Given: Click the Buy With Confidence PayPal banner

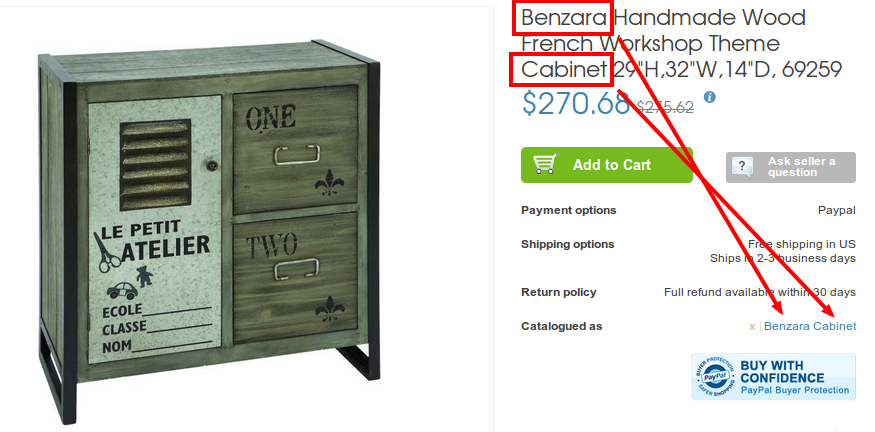Looking at the screenshot, I should coord(773,376).
